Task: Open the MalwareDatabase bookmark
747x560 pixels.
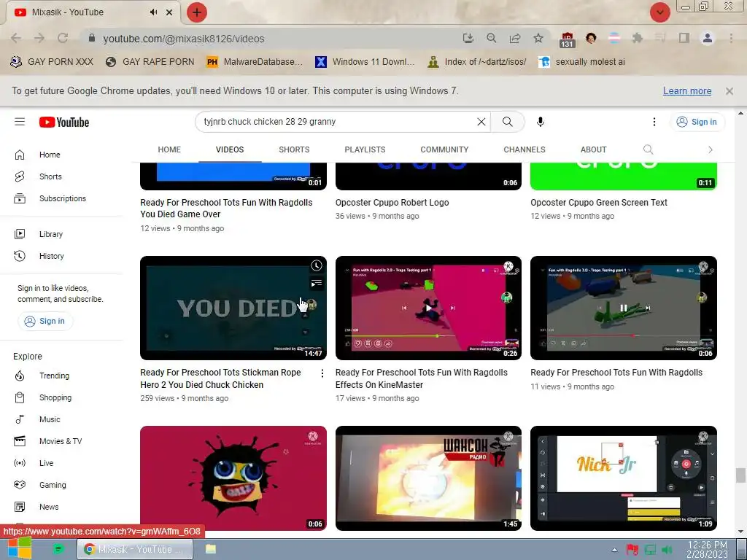Action: 255,62
